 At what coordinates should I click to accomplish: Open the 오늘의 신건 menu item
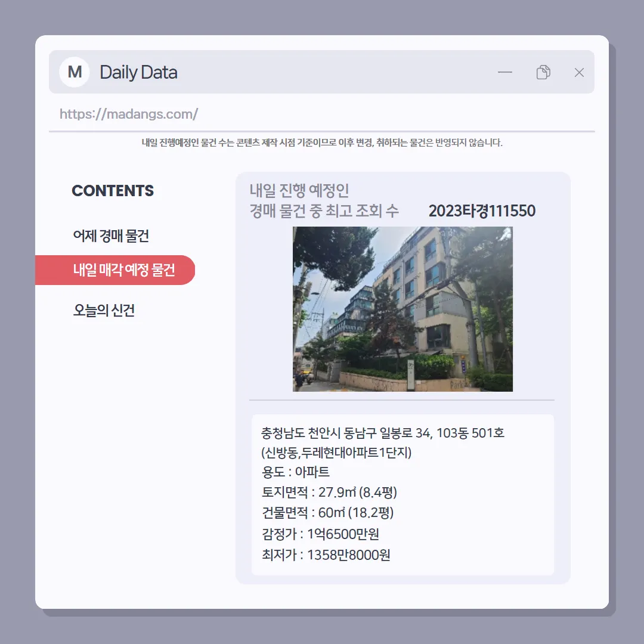click(x=104, y=311)
